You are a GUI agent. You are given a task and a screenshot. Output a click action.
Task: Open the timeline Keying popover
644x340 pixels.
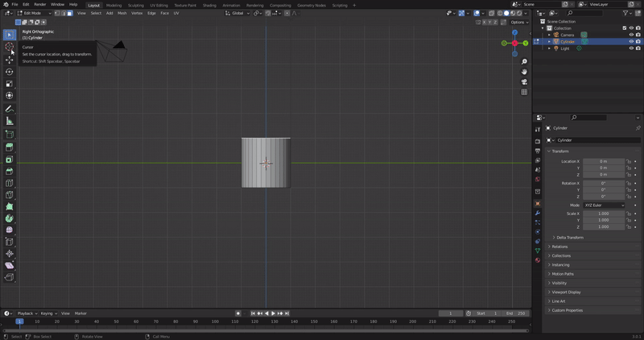click(x=48, y=313)
